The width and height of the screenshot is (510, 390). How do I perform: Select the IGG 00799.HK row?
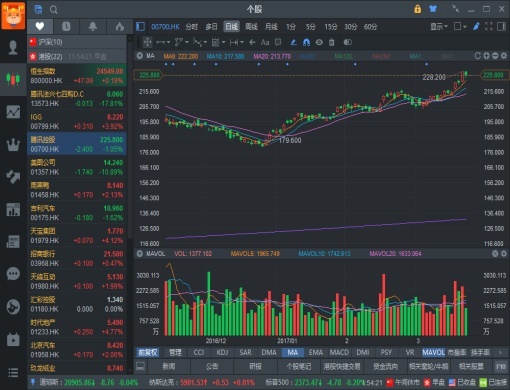pos(77,122)
